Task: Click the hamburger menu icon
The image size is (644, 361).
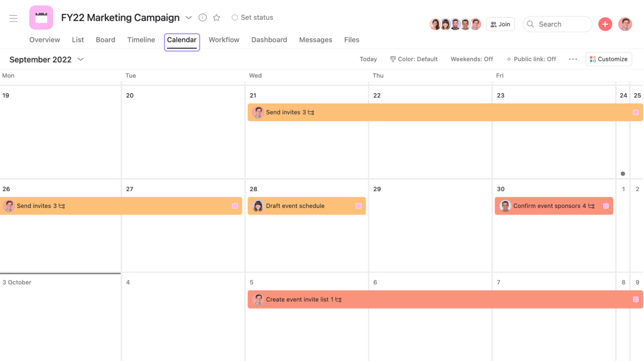Action: pos(13,18)
